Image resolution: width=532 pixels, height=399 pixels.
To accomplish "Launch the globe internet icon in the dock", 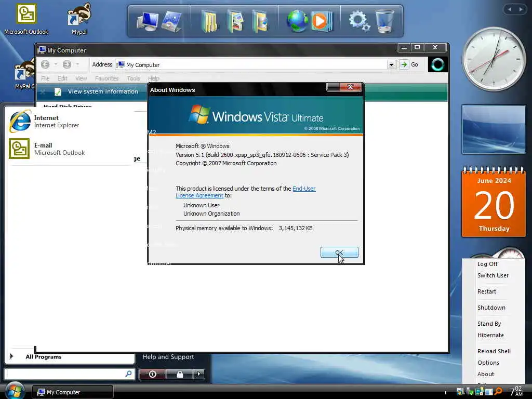I will click(297, 21).
